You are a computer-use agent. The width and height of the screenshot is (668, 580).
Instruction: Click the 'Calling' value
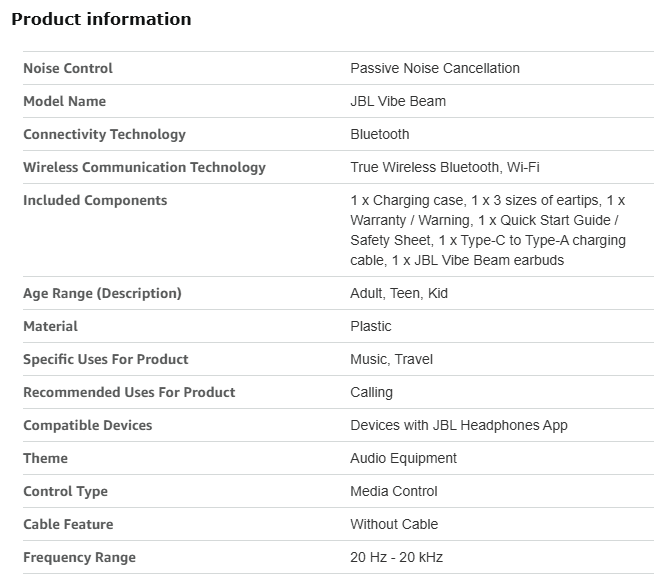(x=371, y=392)
